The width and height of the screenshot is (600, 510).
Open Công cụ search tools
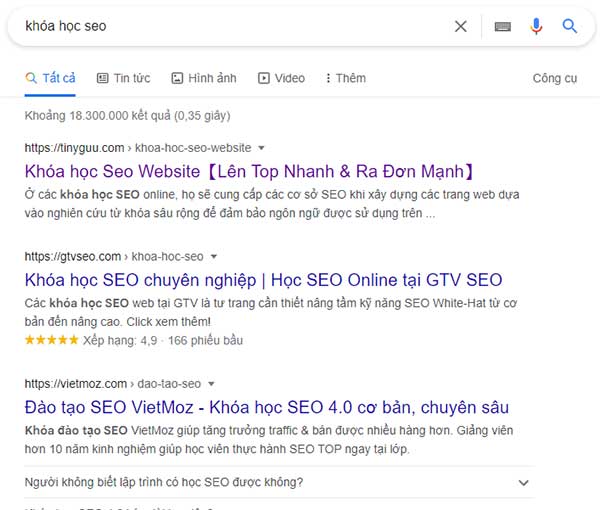coord(555,78)
